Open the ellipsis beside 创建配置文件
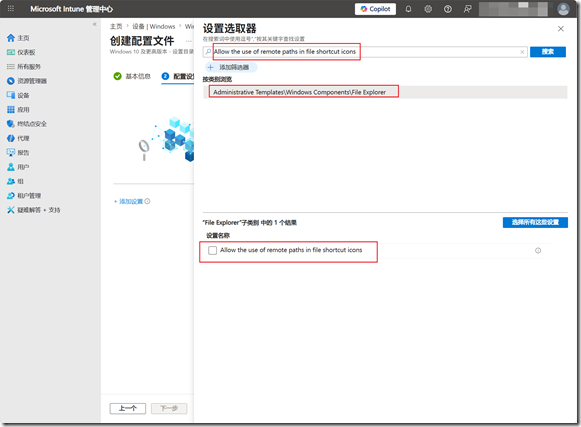The image size is (581, 427). pyautogui.click(x=189, y=41)
